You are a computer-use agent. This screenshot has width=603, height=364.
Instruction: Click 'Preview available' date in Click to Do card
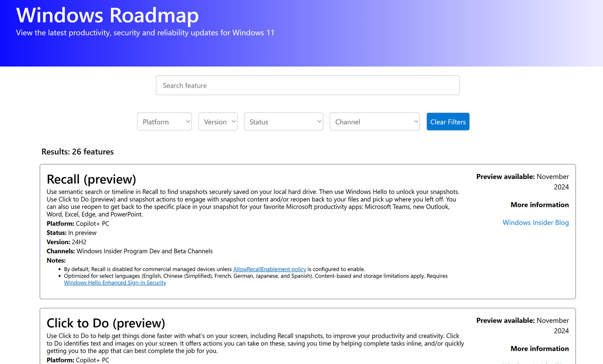tap(523, 326)
